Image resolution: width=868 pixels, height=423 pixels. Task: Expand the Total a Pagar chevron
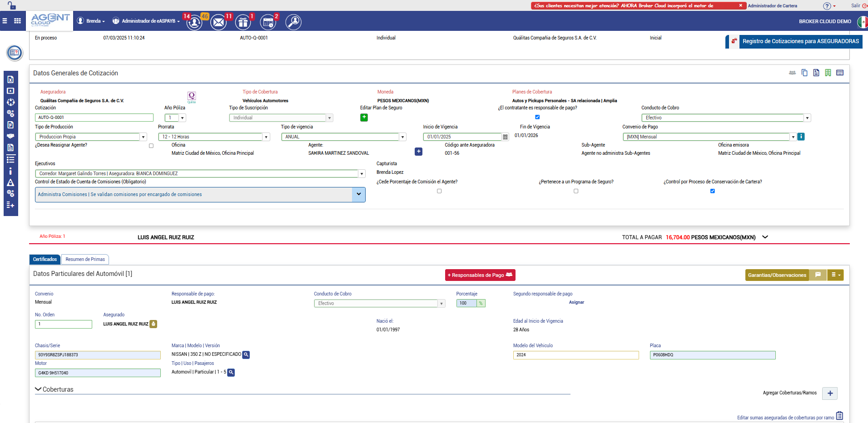[765, 237]
